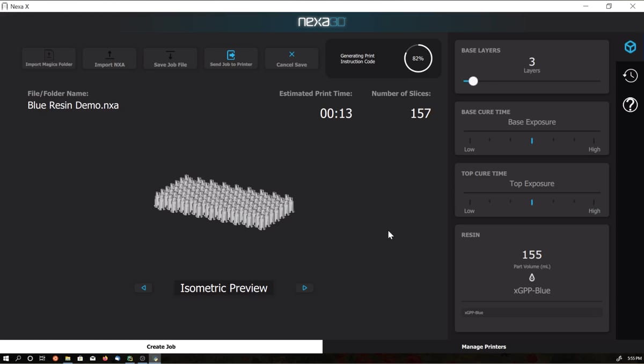
Task: Launch Firefox from the taskbar
Action: coord(105,359)
